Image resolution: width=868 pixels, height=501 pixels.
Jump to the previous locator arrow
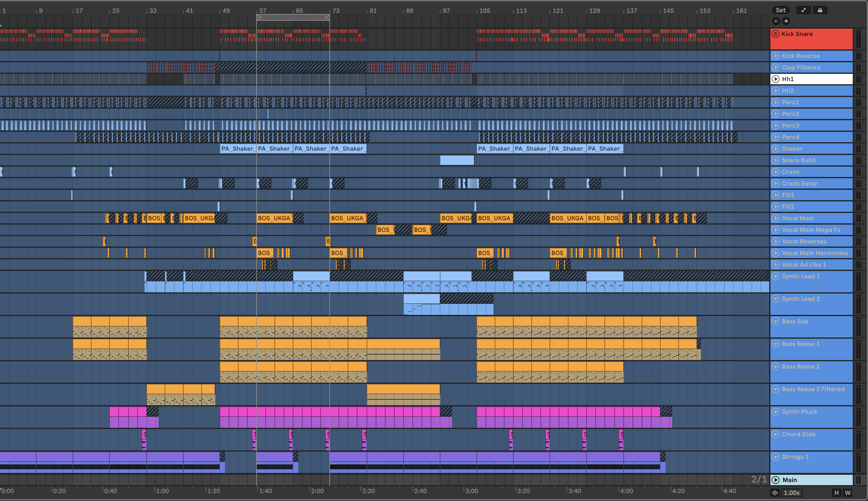(x=776, y=21)
